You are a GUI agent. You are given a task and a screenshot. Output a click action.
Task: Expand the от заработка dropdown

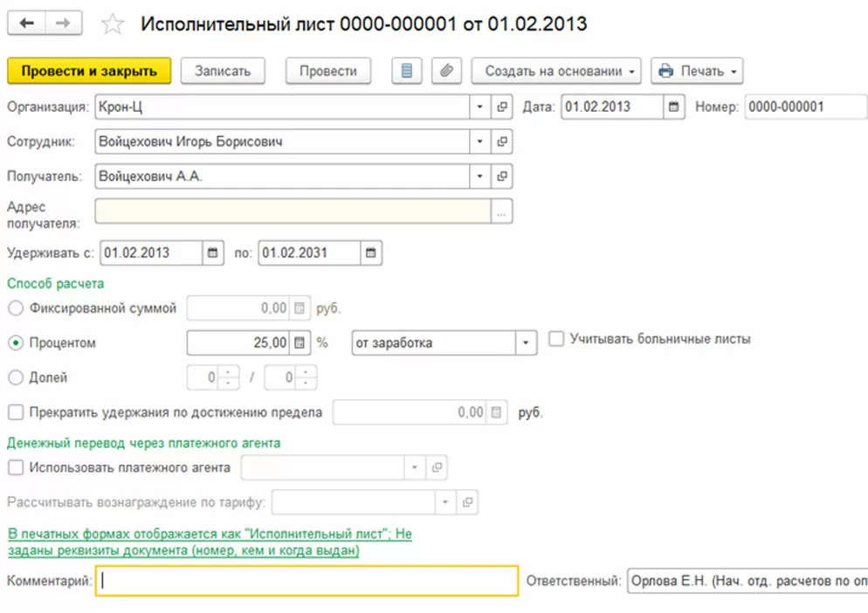tap(526, 343)
